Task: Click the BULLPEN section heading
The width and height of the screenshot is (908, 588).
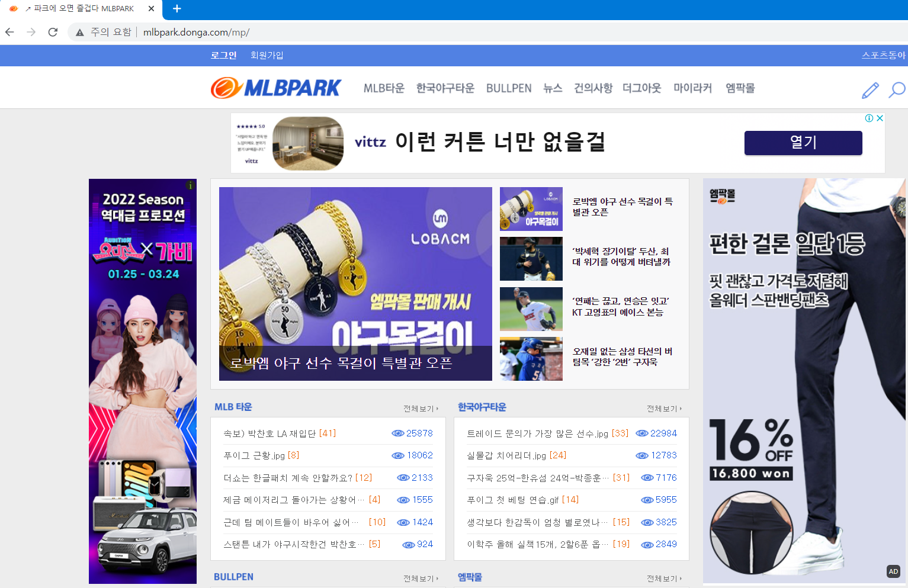Action: [233, 577]
